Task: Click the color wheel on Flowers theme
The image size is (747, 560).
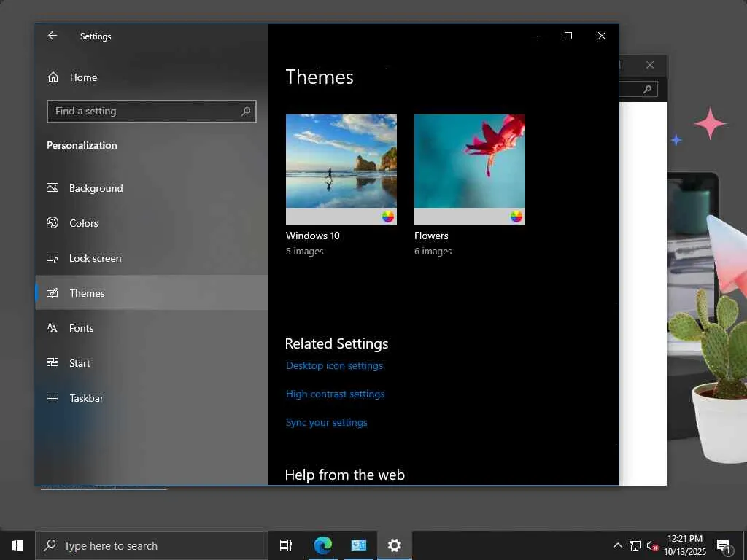Action: pyautogui.click(x=516, y=217)
